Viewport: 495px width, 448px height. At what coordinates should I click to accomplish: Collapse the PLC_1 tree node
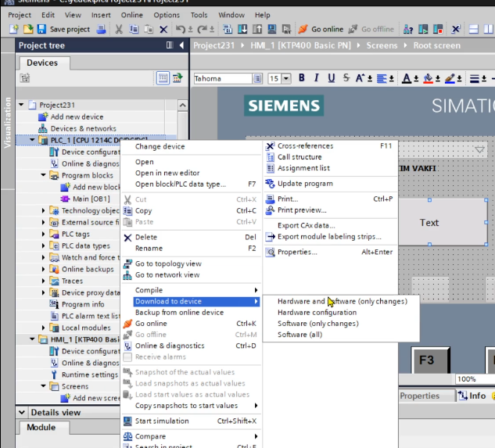(32, 139)
